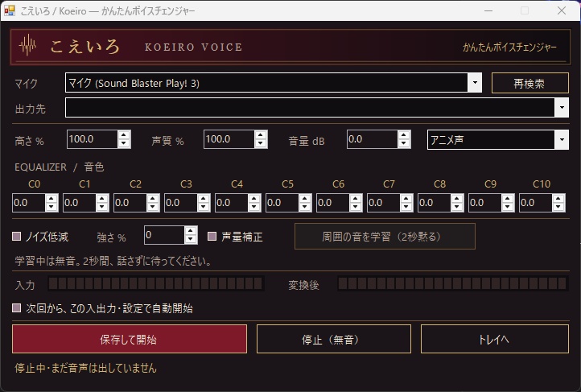Screen dimensions: 581x392
Task: Increase 強さ % with up arrow
Action: (x=191, y=231)
